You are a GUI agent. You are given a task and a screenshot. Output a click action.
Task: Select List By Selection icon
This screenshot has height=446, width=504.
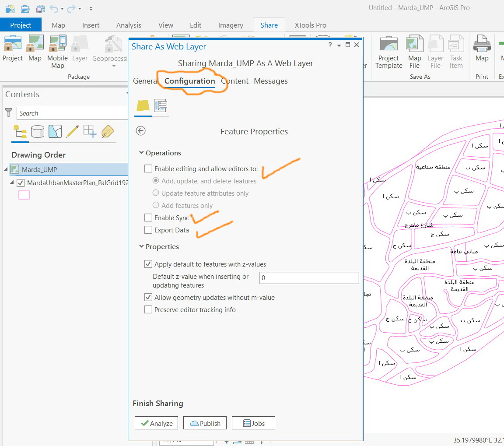pyautogui.click(x=55, y=131)
